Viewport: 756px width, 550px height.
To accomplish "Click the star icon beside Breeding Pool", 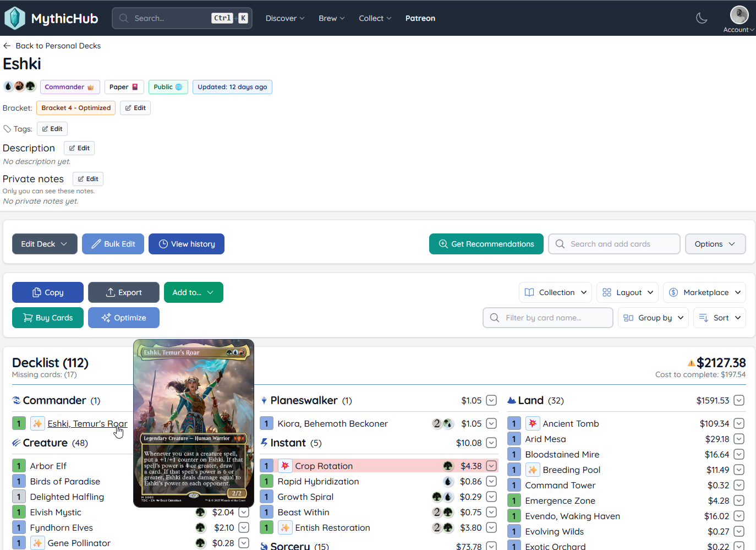I will tap(533, 470).
